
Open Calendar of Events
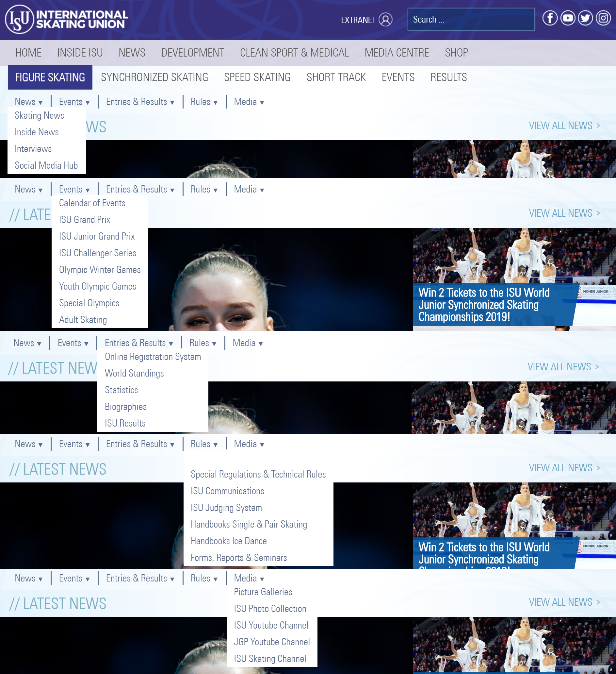[x=92, y=203]
